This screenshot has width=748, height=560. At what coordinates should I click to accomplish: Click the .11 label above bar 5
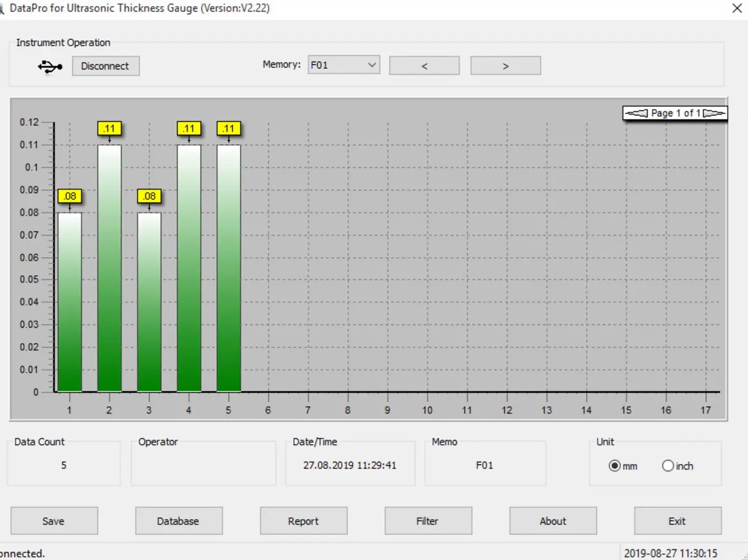(229, 128)
